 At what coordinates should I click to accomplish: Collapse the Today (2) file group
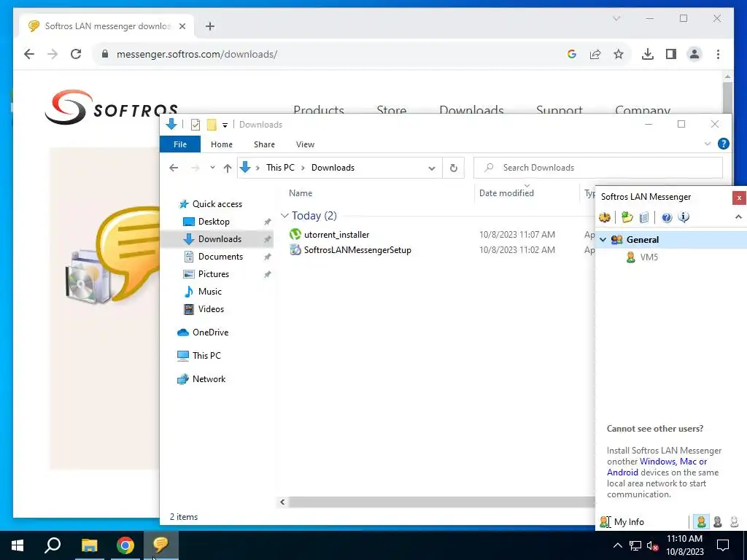[285, 216]
